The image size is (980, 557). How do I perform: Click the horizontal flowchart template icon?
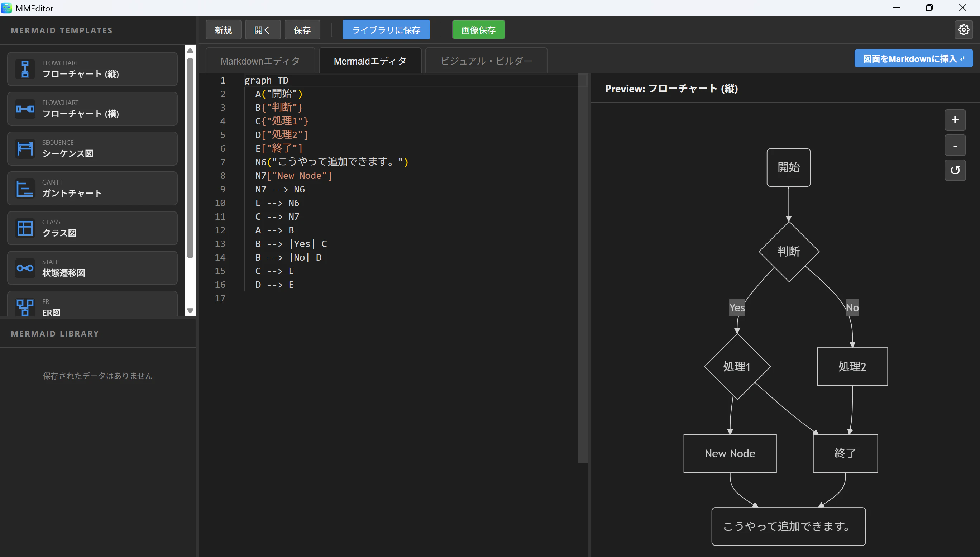coord(25,109)
